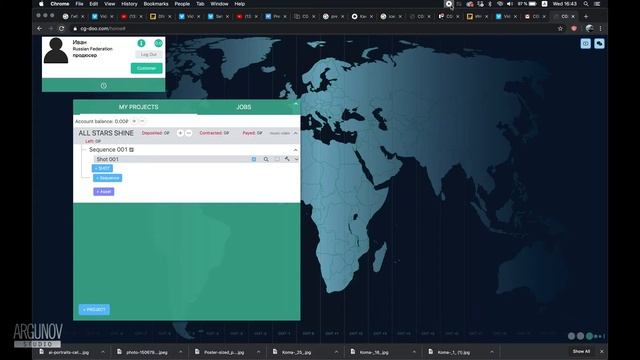Viewport: 640px width, 360px height.
Task: Open the Window menu
Action: click(x=219, y=4)
